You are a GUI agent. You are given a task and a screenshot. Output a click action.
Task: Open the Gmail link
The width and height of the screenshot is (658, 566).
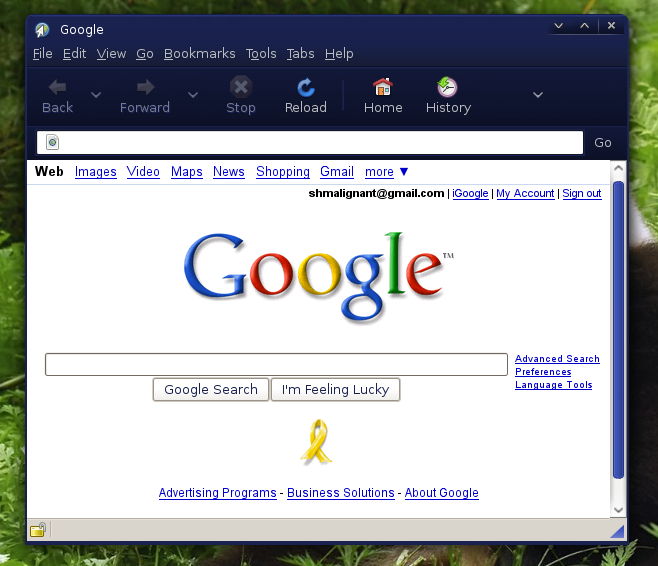pos(337,172)
